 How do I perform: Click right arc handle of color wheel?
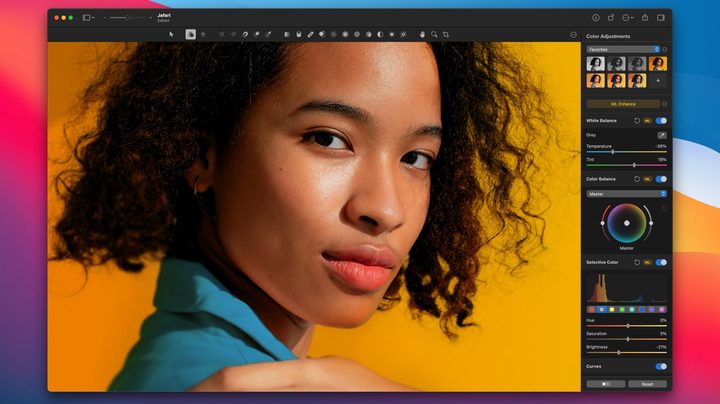coord(651,223)
